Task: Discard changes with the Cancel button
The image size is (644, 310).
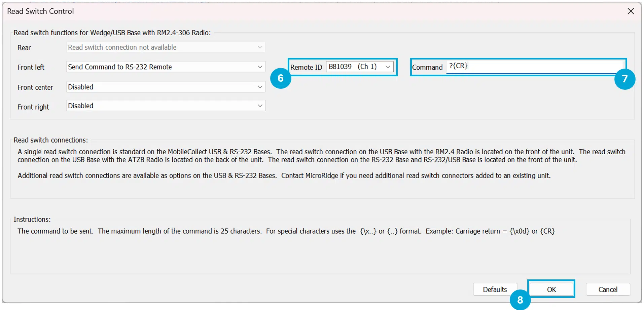Action: (608, 289)
